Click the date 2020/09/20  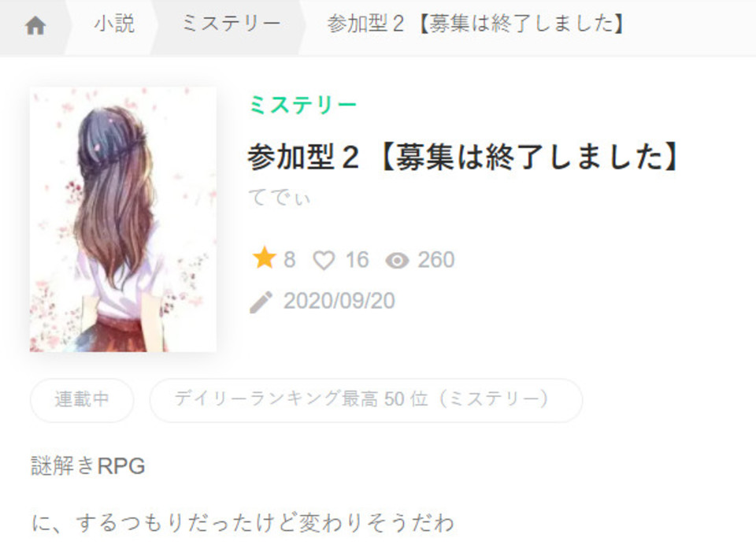click(x=339, y=300)
